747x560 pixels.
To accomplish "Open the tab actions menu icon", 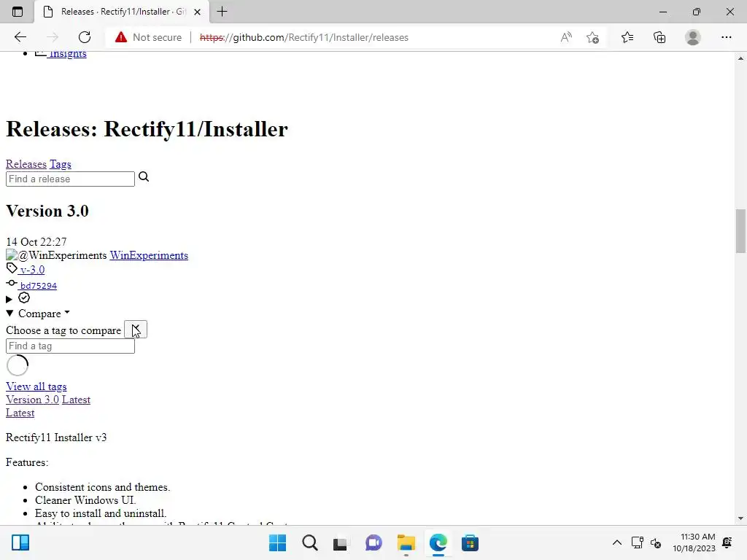I will [x=18, y=12].
